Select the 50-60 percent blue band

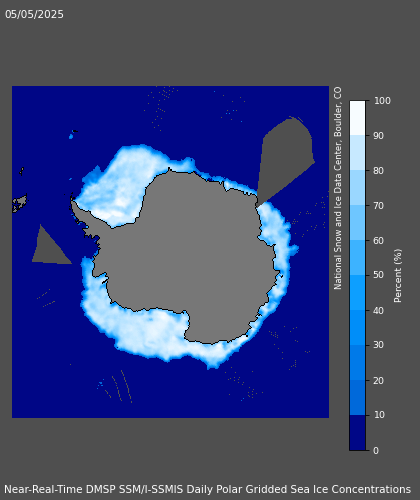(x=357, y=257)
